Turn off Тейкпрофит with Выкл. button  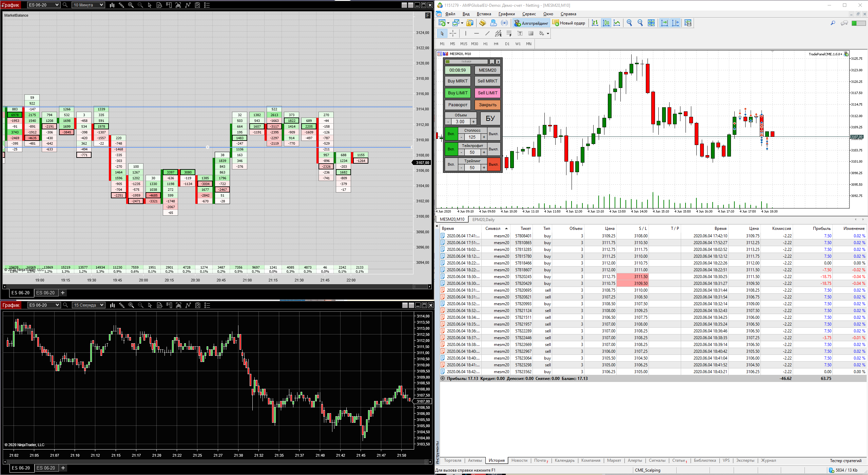point(494,149)
